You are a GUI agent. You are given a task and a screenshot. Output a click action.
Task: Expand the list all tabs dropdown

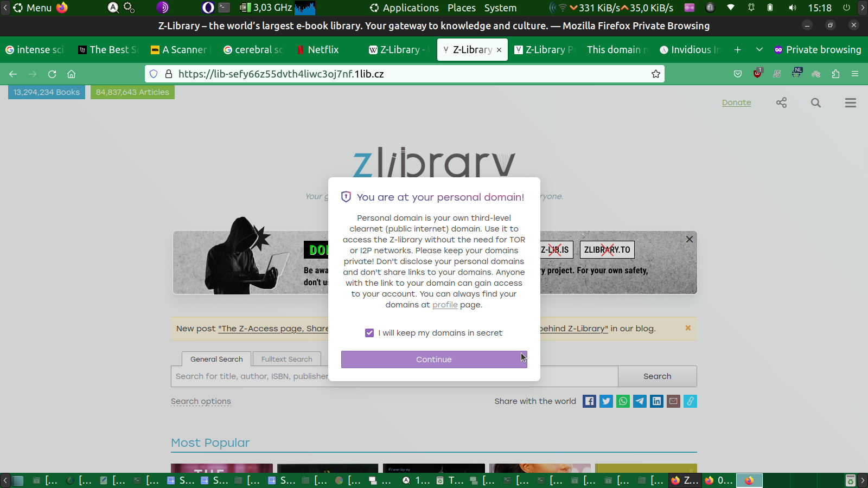[759, 49]
